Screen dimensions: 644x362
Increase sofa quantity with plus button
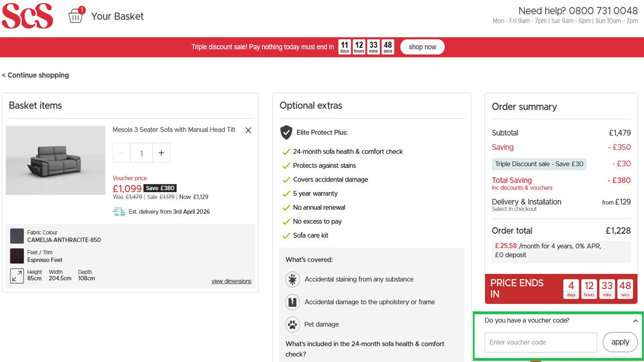coord(161,153)
